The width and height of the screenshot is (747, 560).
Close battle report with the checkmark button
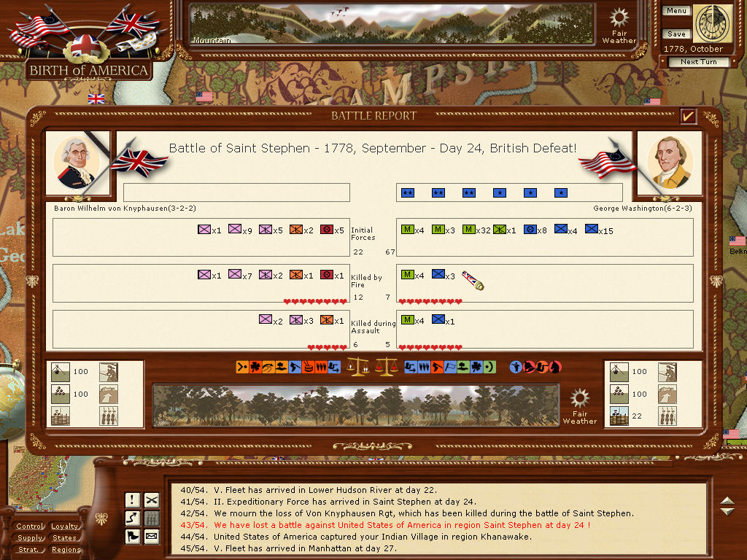tap(688, 116)
